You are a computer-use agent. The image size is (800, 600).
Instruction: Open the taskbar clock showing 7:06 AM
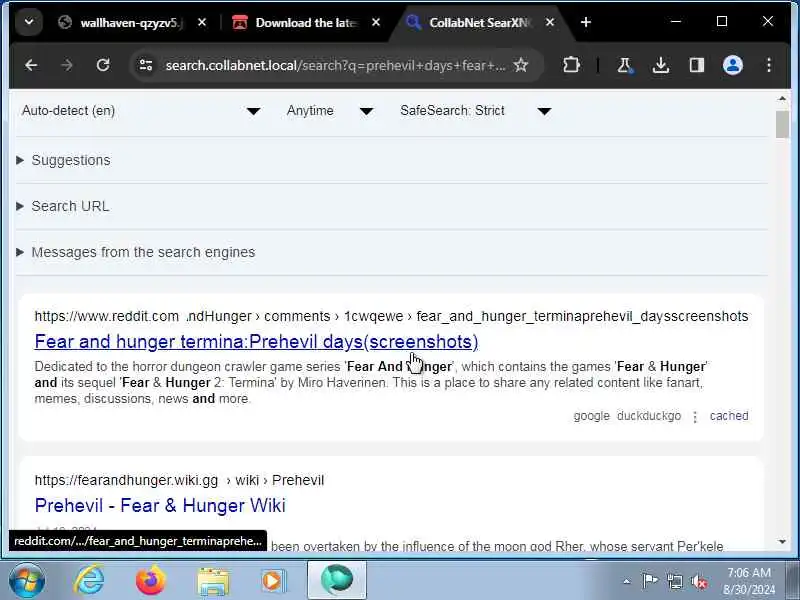(748, 581)
